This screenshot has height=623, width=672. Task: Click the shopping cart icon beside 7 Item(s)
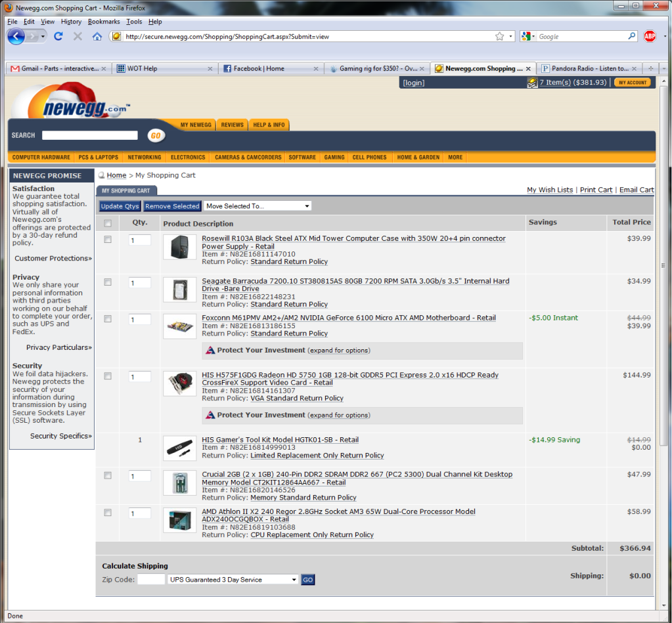[x=532, y=83]
